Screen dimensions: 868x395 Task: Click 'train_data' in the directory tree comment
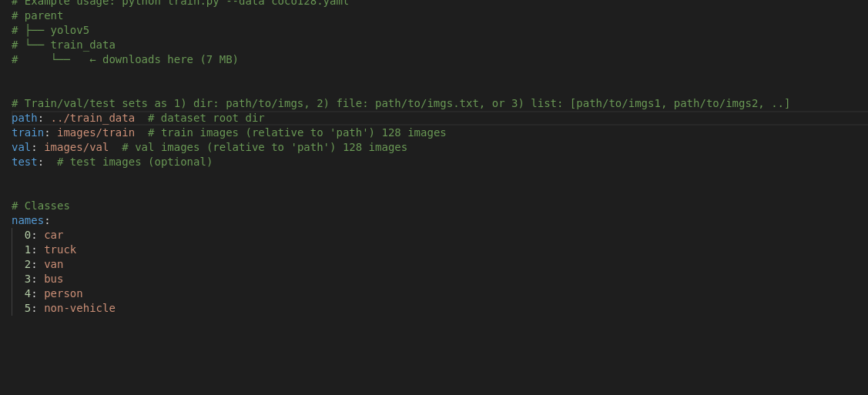coord(82,45)
